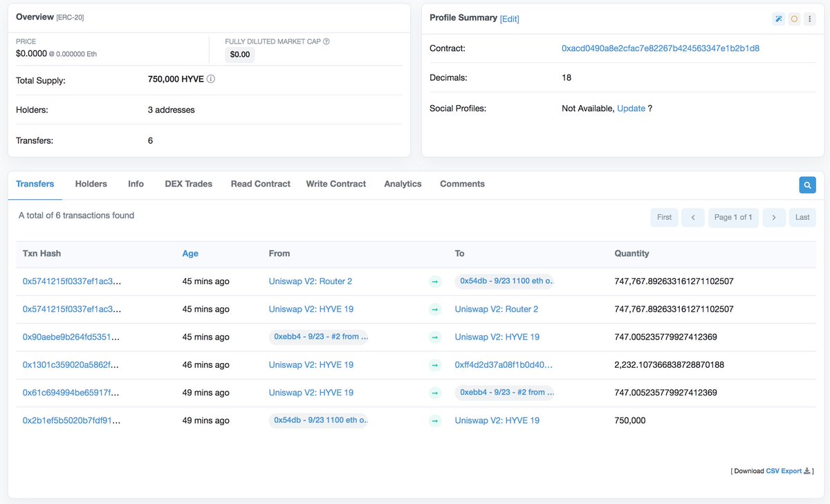The image size is (830, 504).
Task: Click the green arrow icon in the 750,000 quantity row
Action: 435,420
